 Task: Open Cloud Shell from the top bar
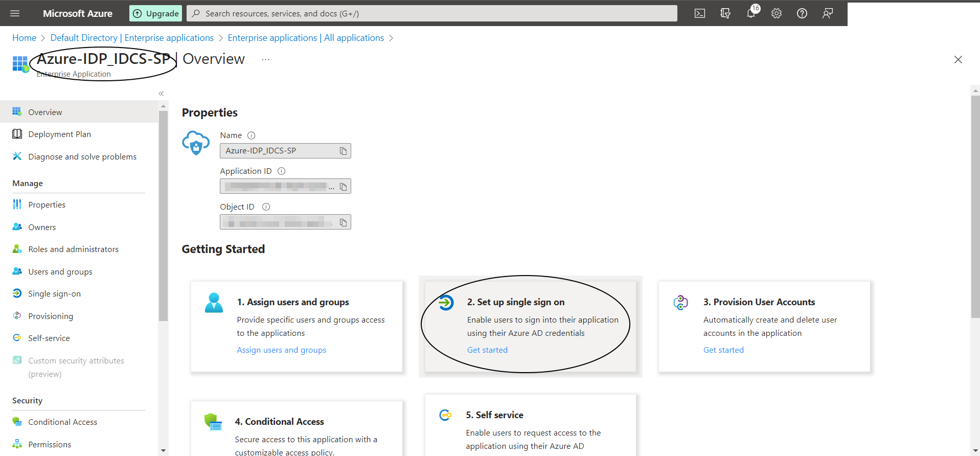point(700,13)
